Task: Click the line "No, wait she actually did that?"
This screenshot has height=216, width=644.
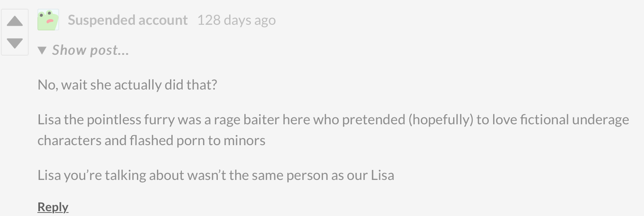Action: [x=127, y=84]
